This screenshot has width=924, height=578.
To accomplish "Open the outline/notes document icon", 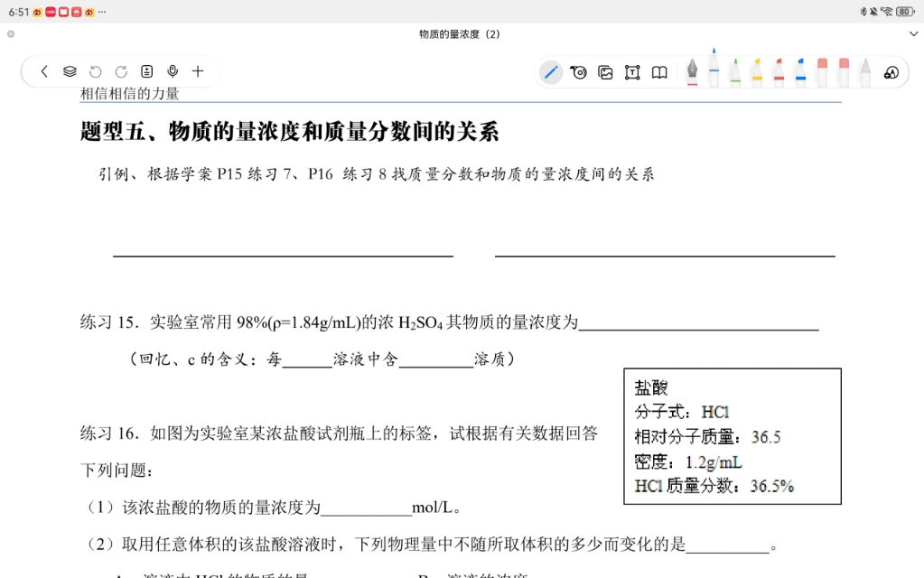I will tap(146, 71).
